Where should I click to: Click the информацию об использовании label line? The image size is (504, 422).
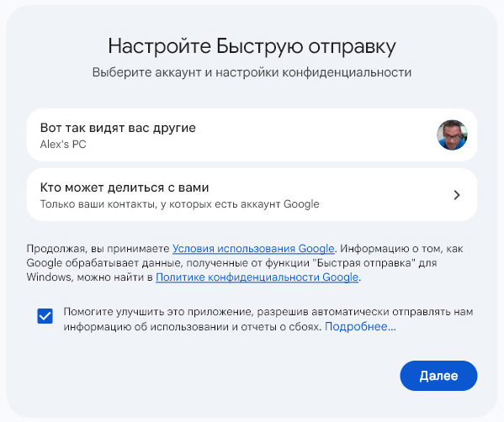coord(193,327)
